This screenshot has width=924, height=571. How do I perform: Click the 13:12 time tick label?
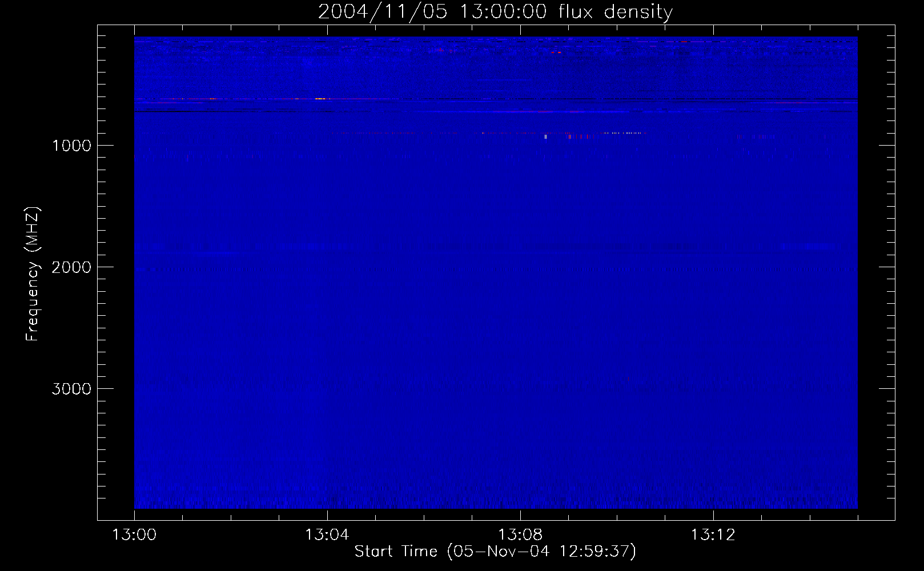pyautogui.click(x=713, y=535)
